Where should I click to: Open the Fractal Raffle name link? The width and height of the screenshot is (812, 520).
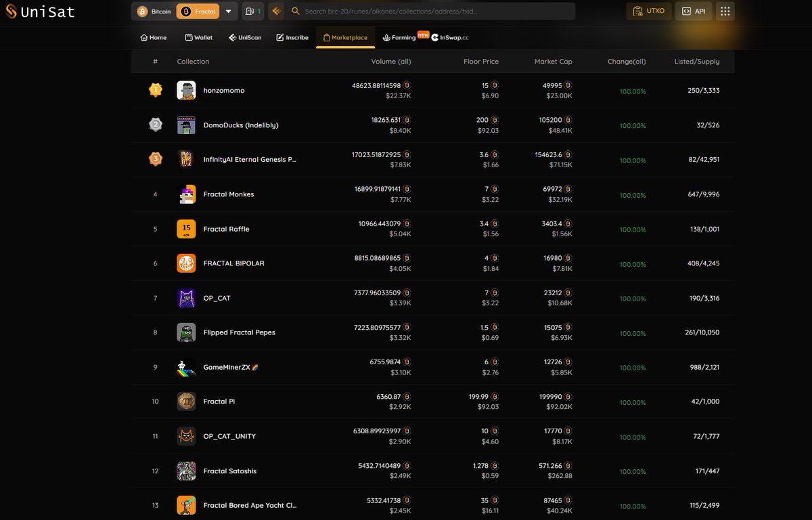coord(226,229)
